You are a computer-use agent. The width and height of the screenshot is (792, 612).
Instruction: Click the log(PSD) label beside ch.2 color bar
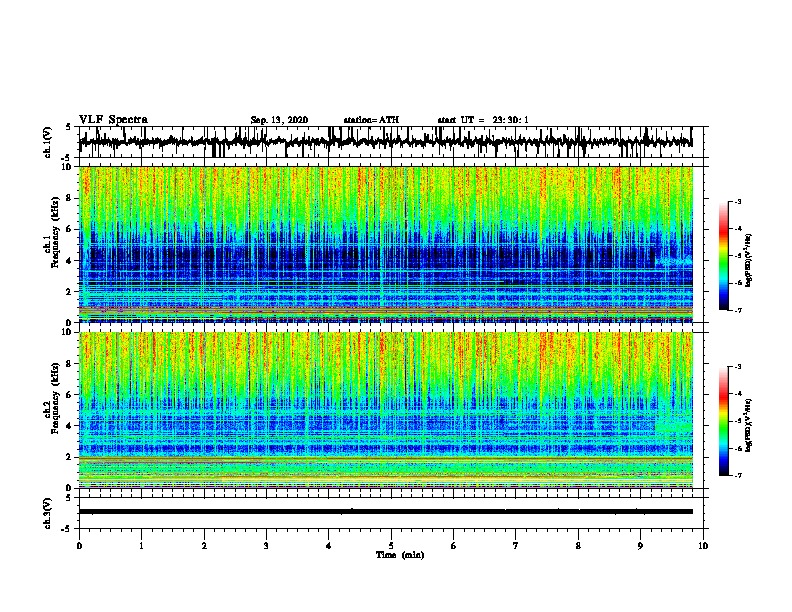click(748, 426)
